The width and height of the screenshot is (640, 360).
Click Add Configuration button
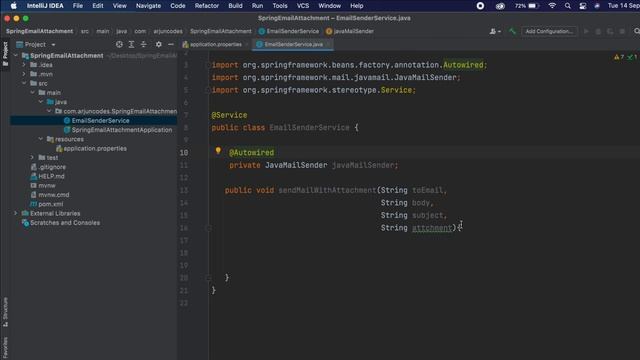click(549, 31)
